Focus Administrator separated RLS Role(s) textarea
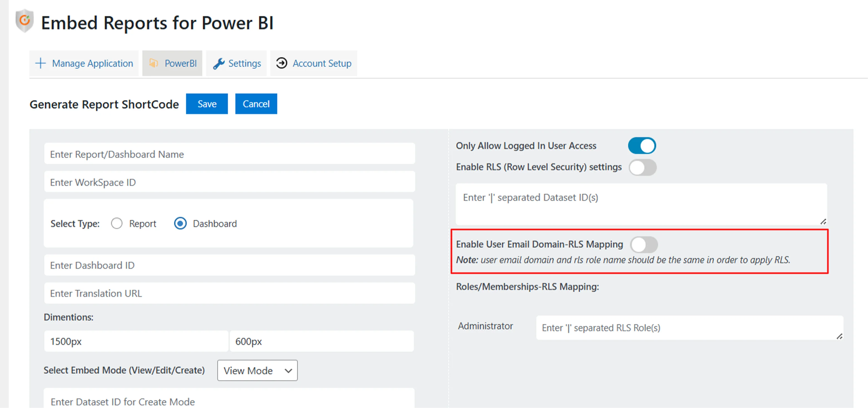868x408 pixels. pyautogui.click(x=690, y=328)
